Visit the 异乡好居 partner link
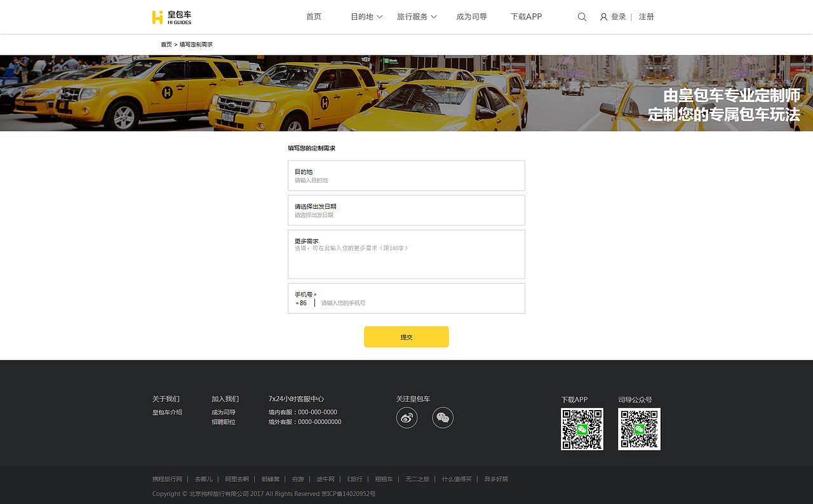Image resolution: width=813 pixels, height=504 pixels. tap(496, 479)
